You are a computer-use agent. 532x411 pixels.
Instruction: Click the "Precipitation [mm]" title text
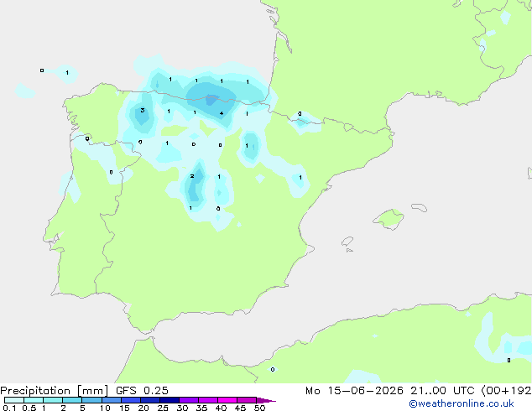(x=55, y=391)
